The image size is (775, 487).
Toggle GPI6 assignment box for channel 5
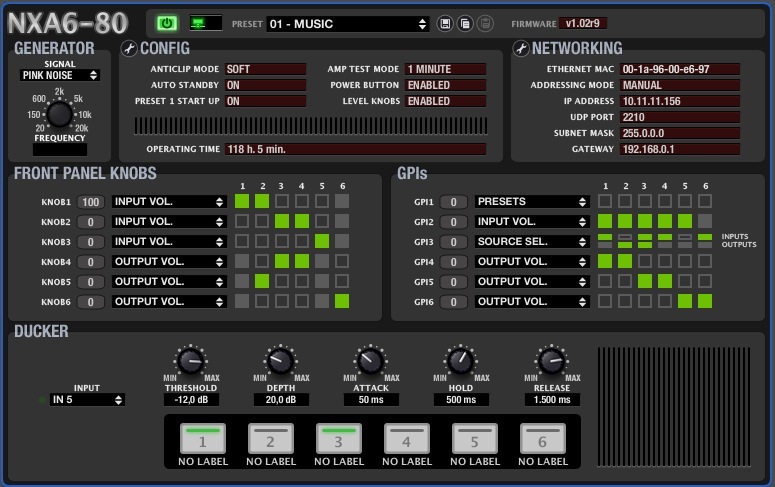coord(685,301)
